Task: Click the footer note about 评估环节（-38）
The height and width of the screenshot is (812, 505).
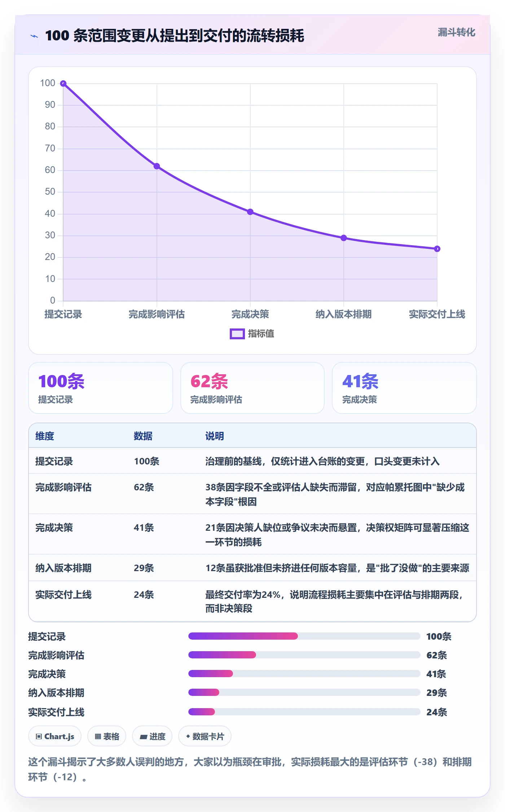Action: point(250,769)
